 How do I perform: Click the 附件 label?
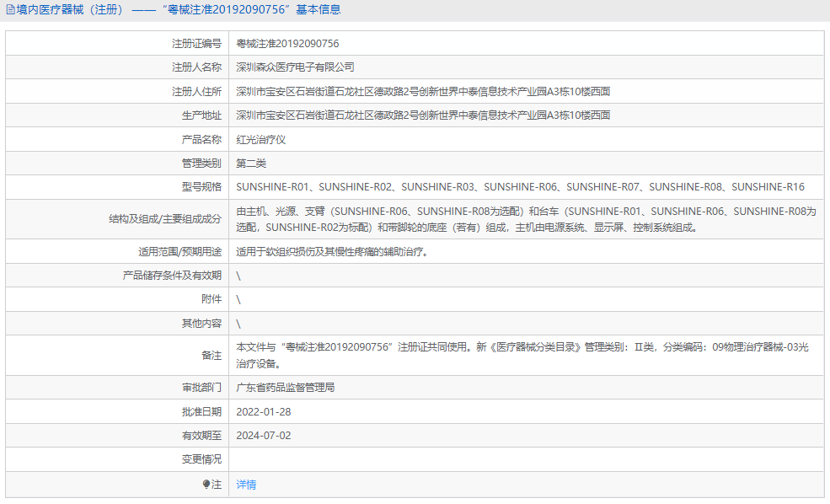[x=212, y=299]
